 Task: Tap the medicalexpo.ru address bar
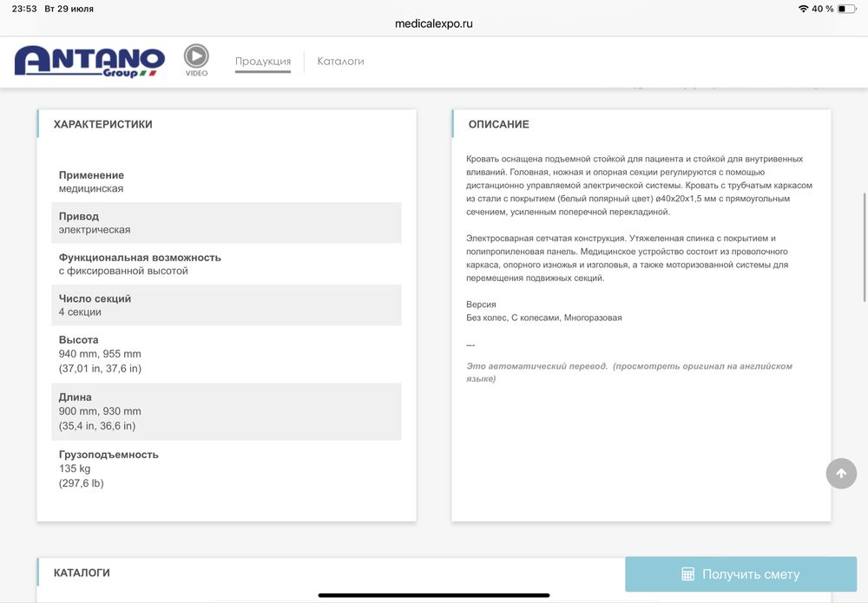pos(434,23)
